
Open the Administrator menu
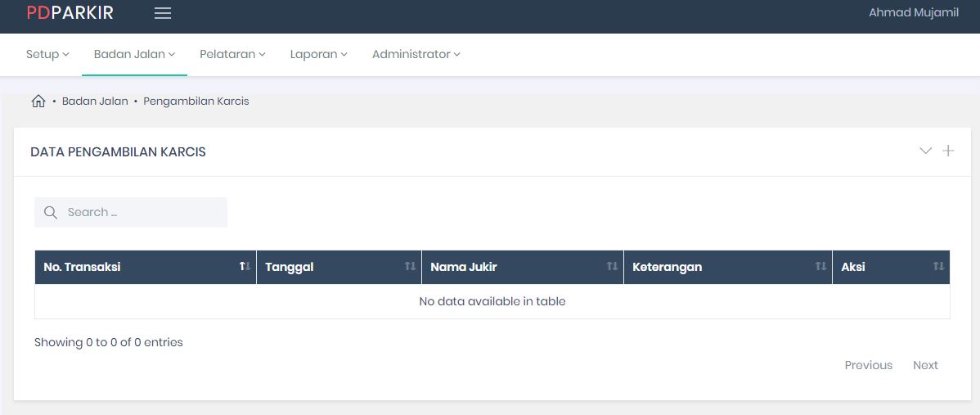tap(416, 54)
